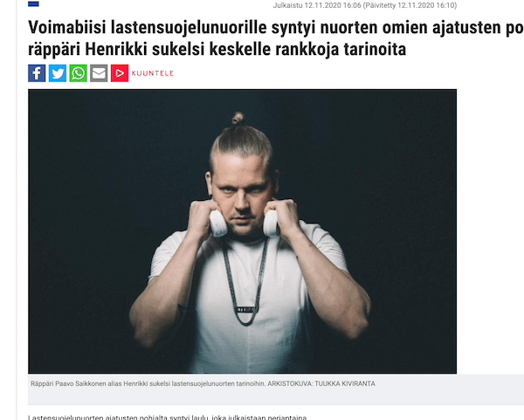Click the headline line about räppäri Henrikki
This screenshot has height=420, width=524.
point(217,50)
